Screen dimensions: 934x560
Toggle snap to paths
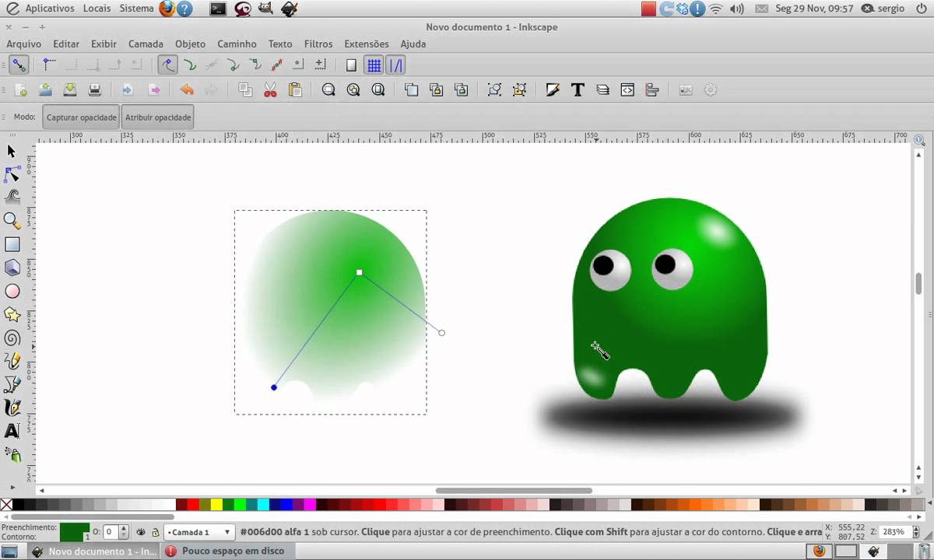coord(189,65)
